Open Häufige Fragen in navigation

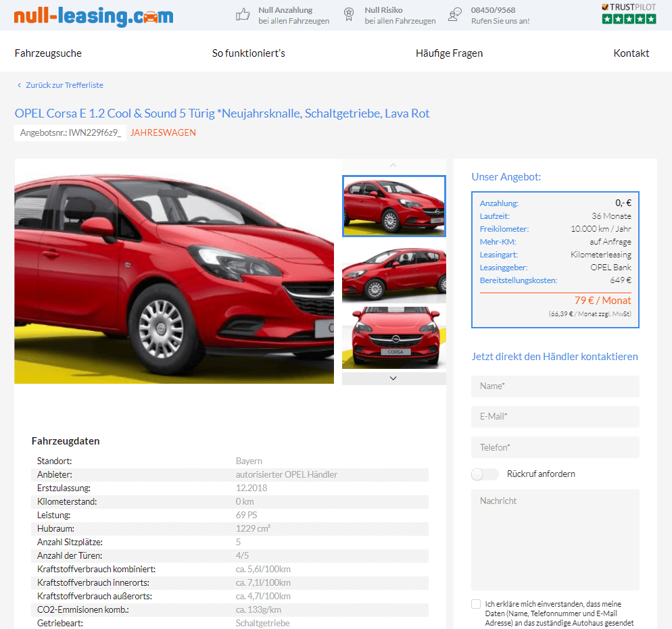(449, 53)
